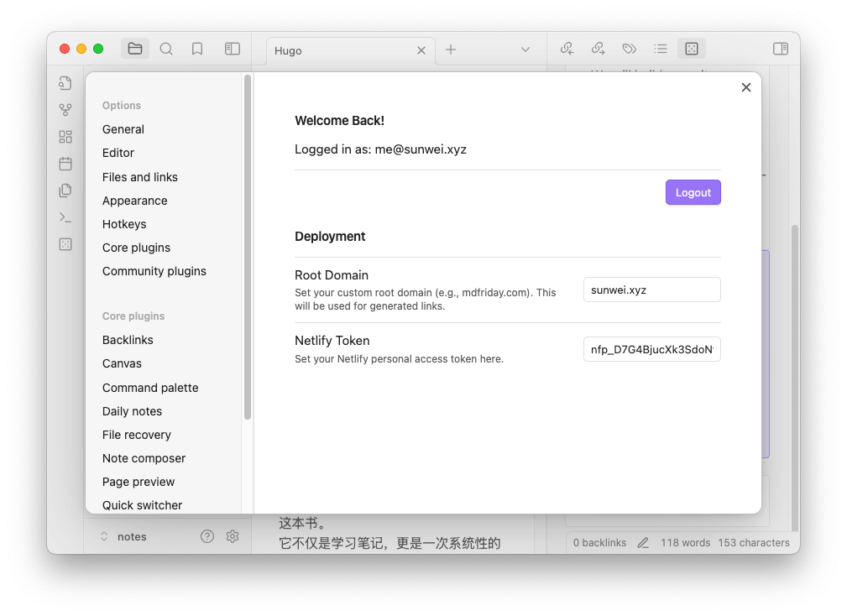Open Page preview plugin settings
The image size is (847, 616).
tap(139, 482)
